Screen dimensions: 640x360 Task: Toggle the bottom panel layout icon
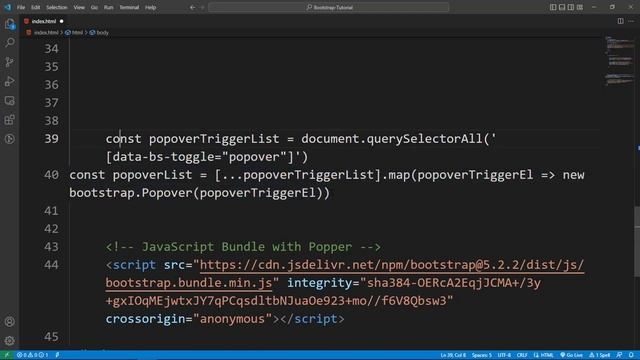[x=562, y=7]
